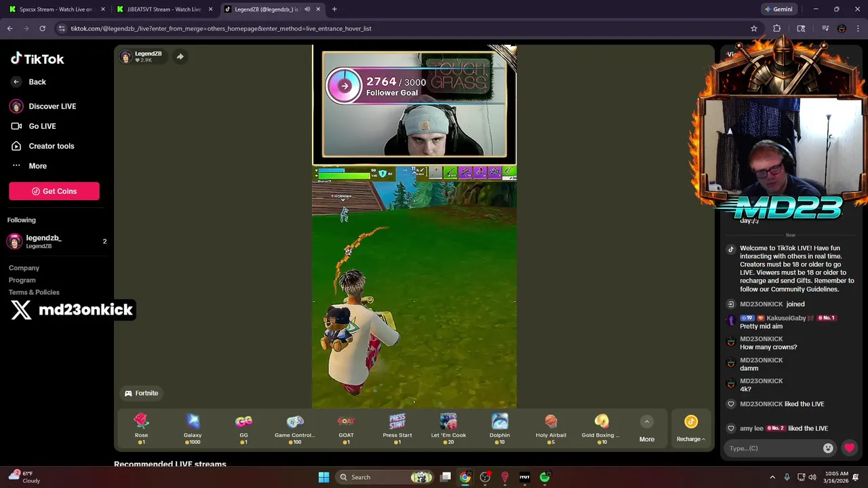
Task: Send the GOAT gift
Action: (346, 429)
